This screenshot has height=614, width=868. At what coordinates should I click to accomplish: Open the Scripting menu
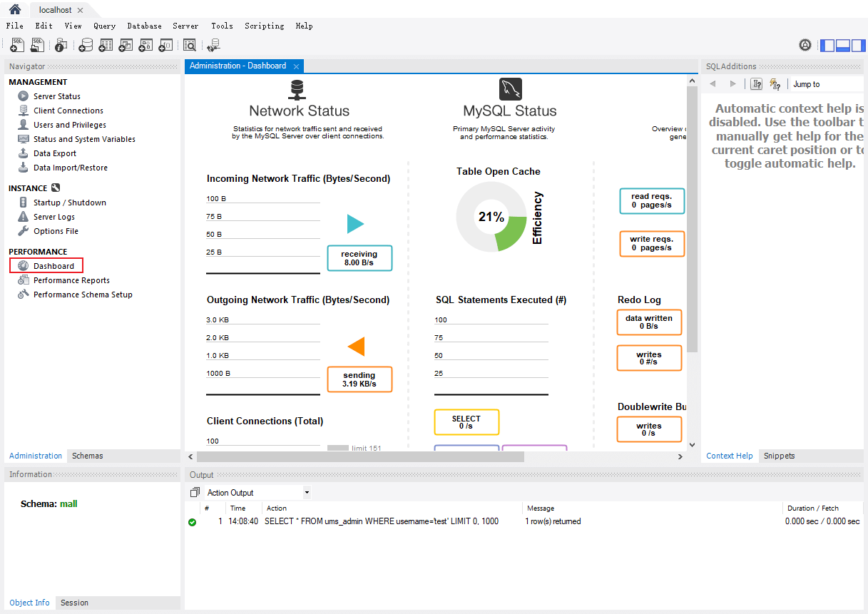pyautogui.click(x=264, y=26)
